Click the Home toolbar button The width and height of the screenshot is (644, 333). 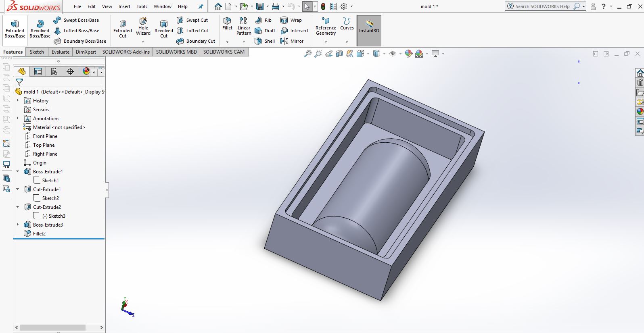point(218,6)
